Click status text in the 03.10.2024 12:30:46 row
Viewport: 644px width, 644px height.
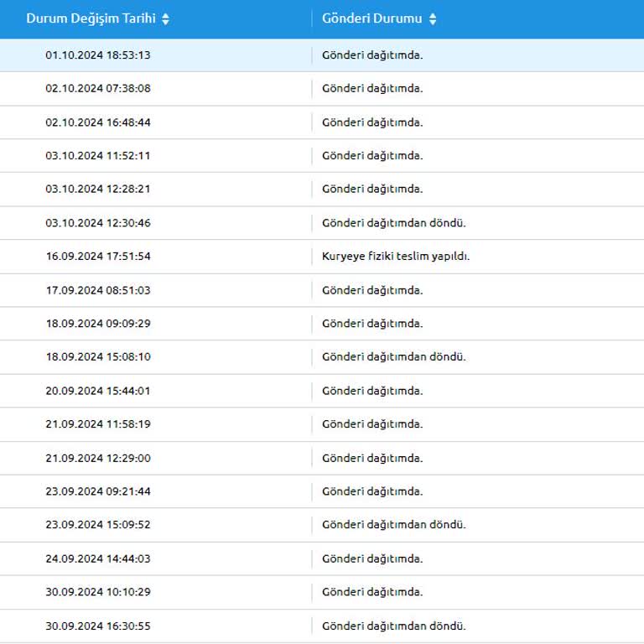(393, 223)
